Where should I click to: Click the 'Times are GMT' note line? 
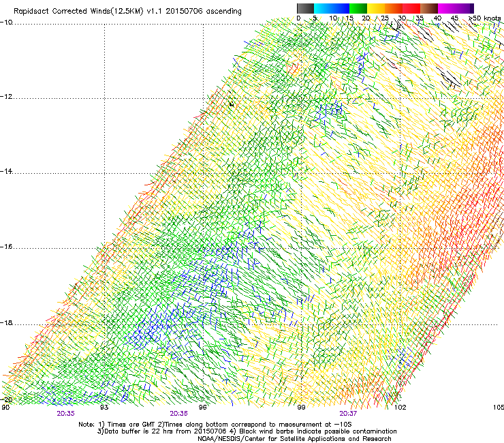(215, 425)
